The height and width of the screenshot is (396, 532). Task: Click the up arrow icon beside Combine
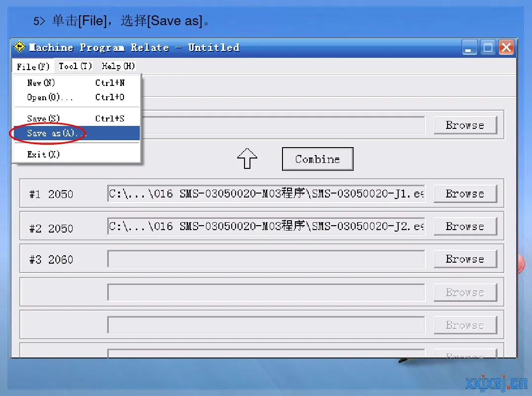pyautogui.click(x=247, y=158)
